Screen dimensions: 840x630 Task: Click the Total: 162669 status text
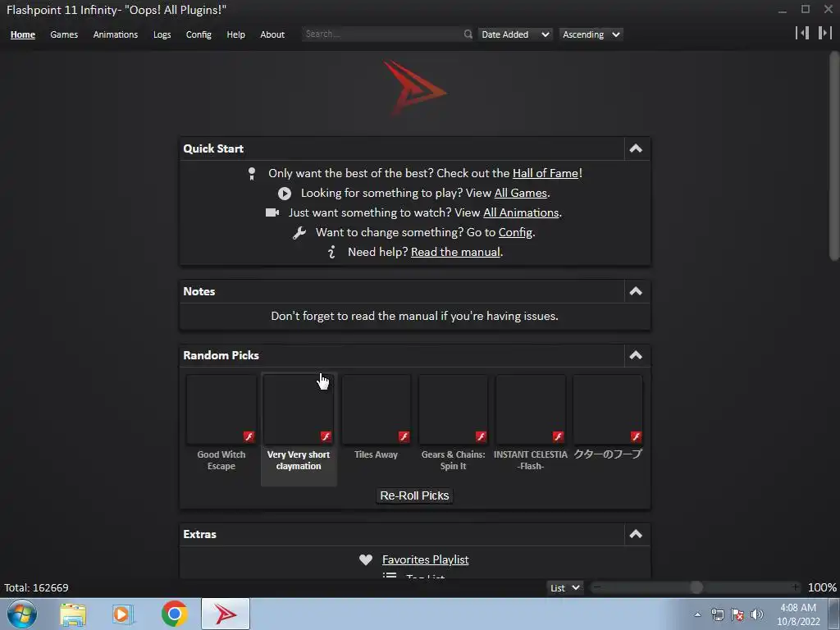coord(36,587)
